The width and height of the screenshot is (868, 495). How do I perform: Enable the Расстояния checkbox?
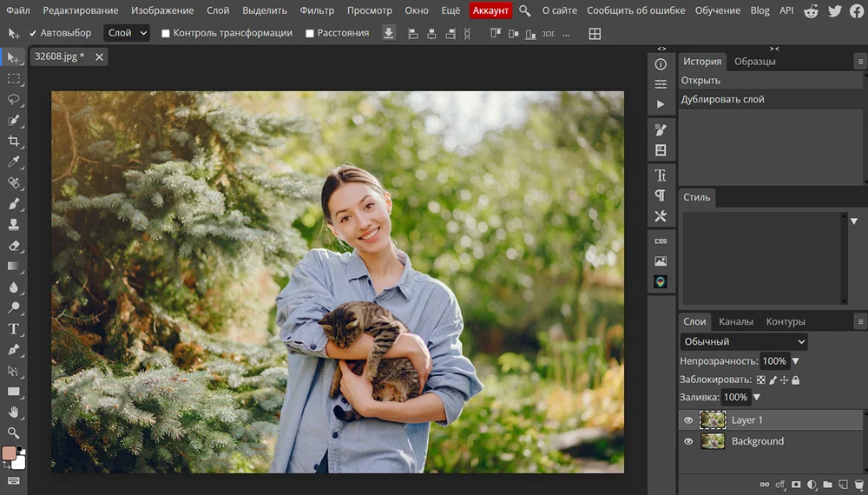pos(310,33)
